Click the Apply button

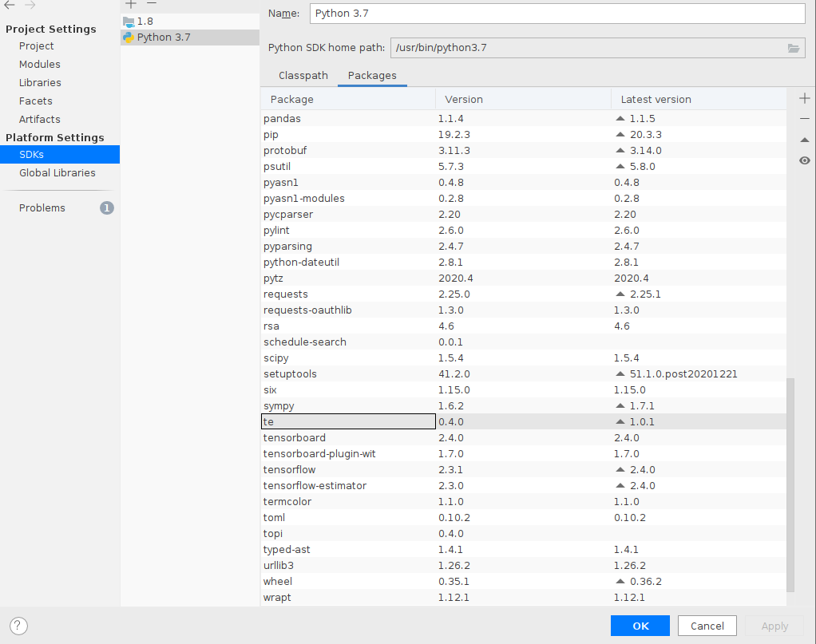pyautogui.click(x=775, y=626)
